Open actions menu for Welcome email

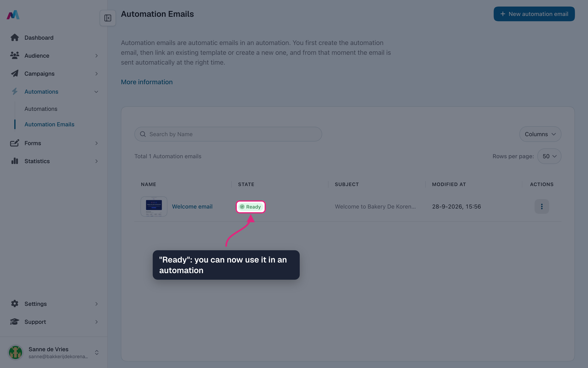542,206
